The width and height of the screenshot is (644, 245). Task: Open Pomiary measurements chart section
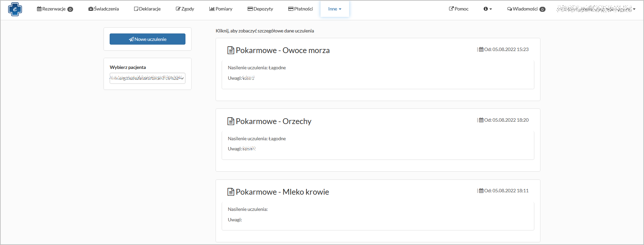coord(221,9)
